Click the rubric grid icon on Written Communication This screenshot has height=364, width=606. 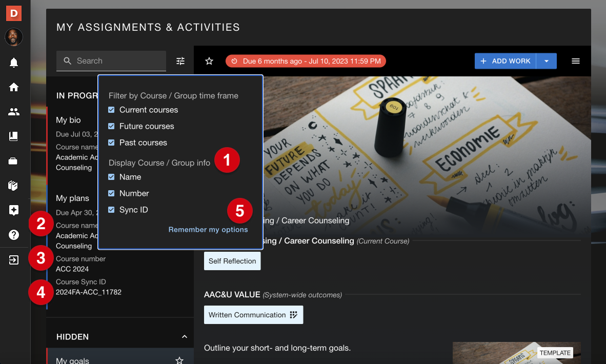[x=294, y=315]
